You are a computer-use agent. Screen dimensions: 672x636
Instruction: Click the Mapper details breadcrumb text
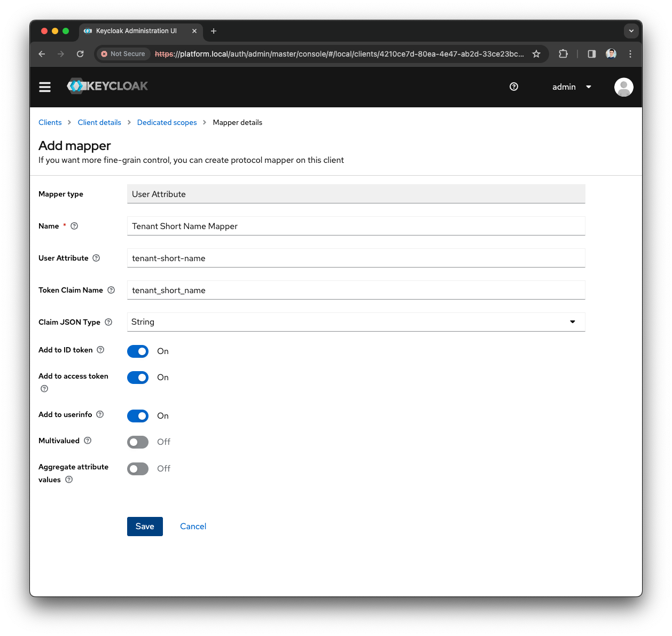[x=238, y=122]
